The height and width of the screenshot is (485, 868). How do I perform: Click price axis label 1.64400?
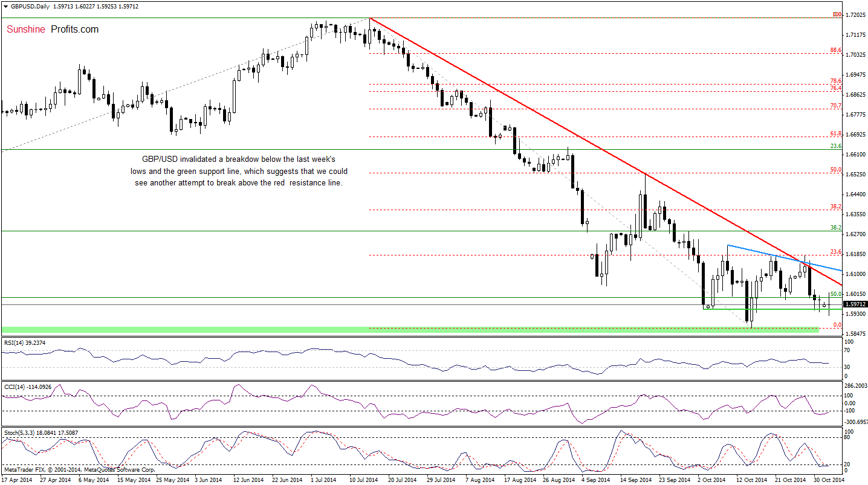pyautogui.click(x=855, y=194)
